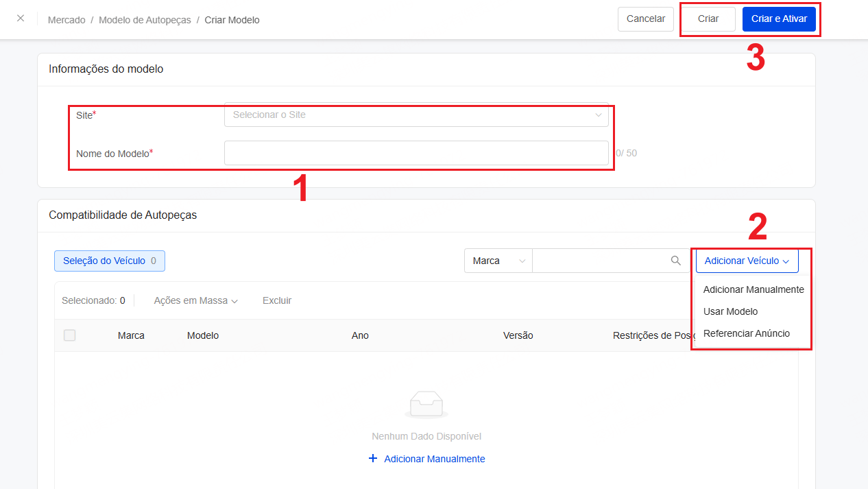Toggle the Adicionar Veículo dropdown button
The width and height of the screenshot is (868, 489).
[x=747, y=261]
